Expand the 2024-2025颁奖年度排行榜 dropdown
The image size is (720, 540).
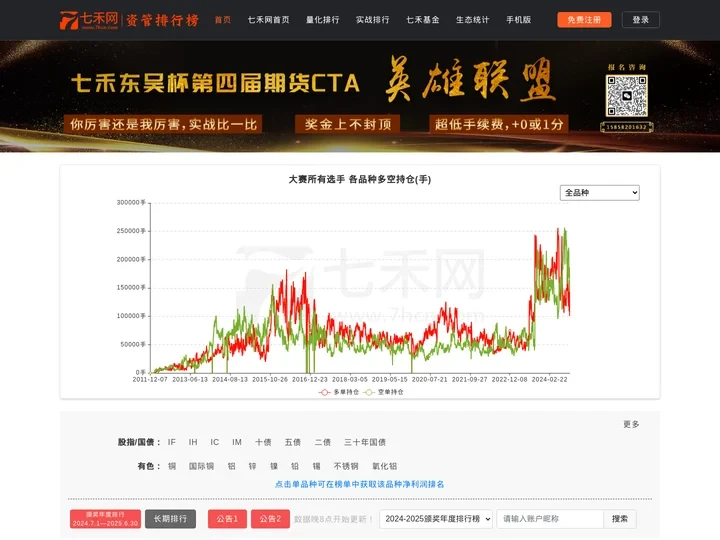pyautogui.click(x=436, y=519)
